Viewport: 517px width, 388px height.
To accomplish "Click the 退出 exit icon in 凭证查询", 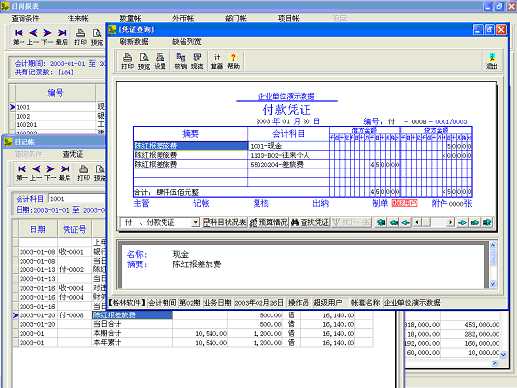I will (x=492, y=61).
